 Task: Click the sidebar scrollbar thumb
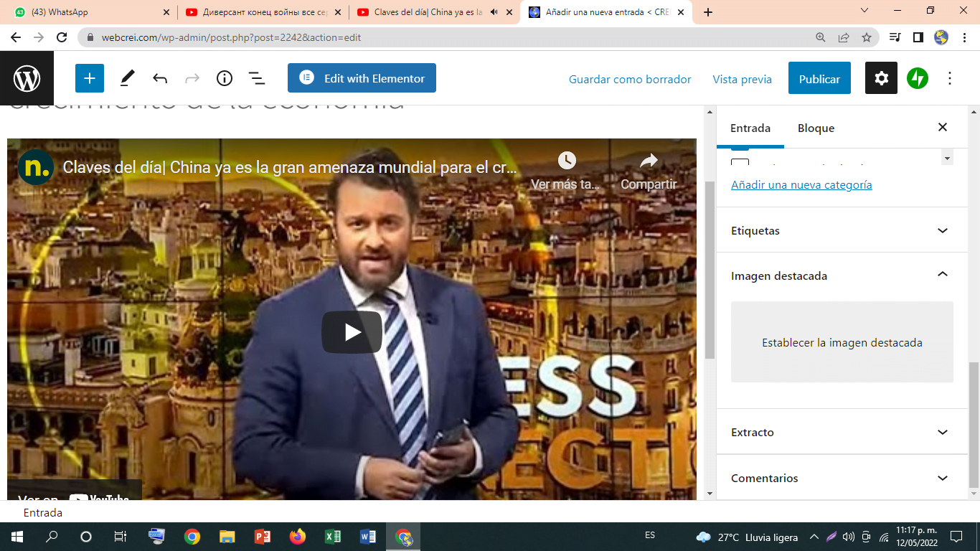pos(974,425)
